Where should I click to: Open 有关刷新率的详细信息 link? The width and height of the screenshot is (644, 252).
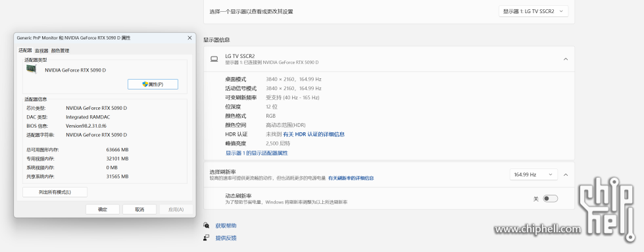(x=351, y=178)
